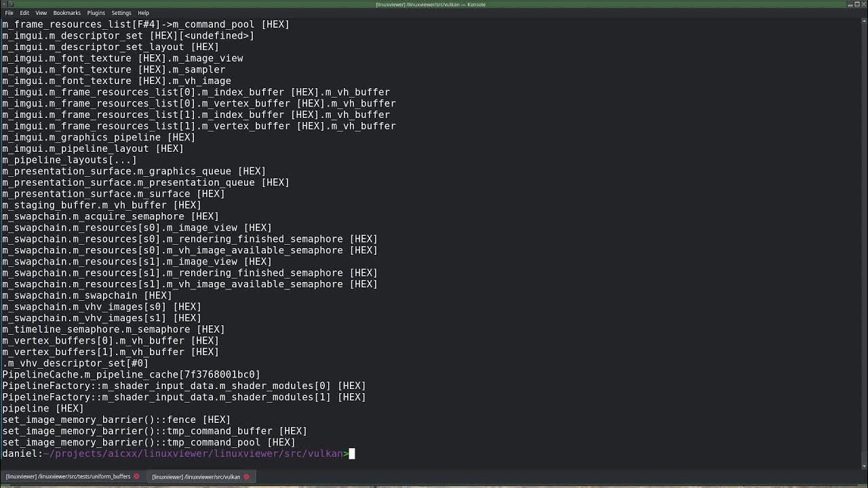Screen dimensions: 868x488
Task: Click 'm_imgui.m_font_texture [HEX].m_sampler' line
Action: pyautogui.click(x=113, y=69)
